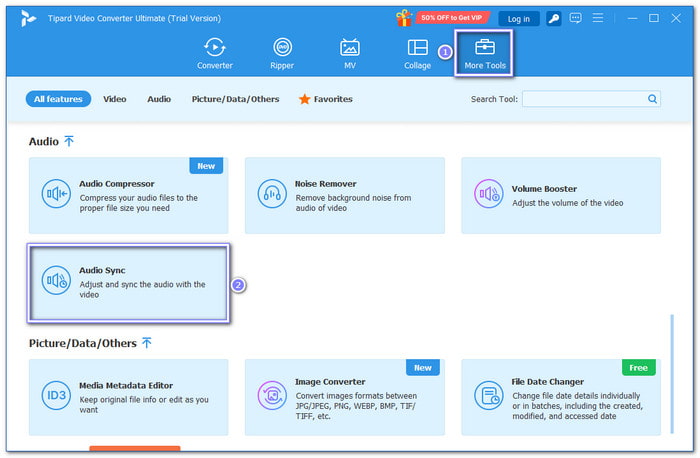Close the Tipard window

pyautogui.click(x=676, y=18)
